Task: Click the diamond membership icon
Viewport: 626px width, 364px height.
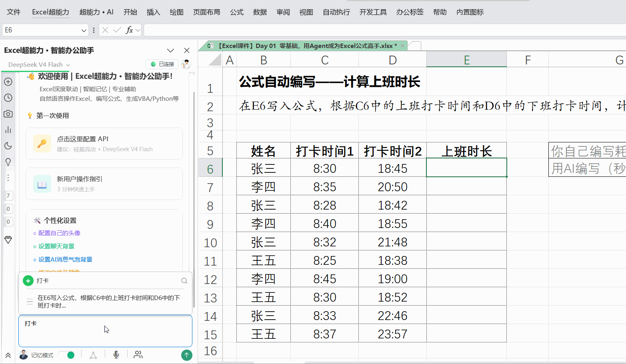Action: pos(8,240)
